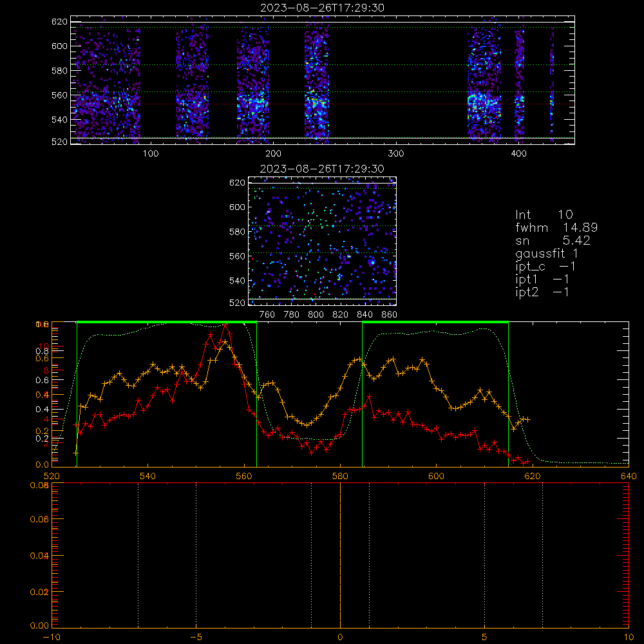Image resolution: width=644 pixels, height=644 pixels.
Task: Click x-axis label 400 in top spectrogram
Action: click(x=518, y=154)
